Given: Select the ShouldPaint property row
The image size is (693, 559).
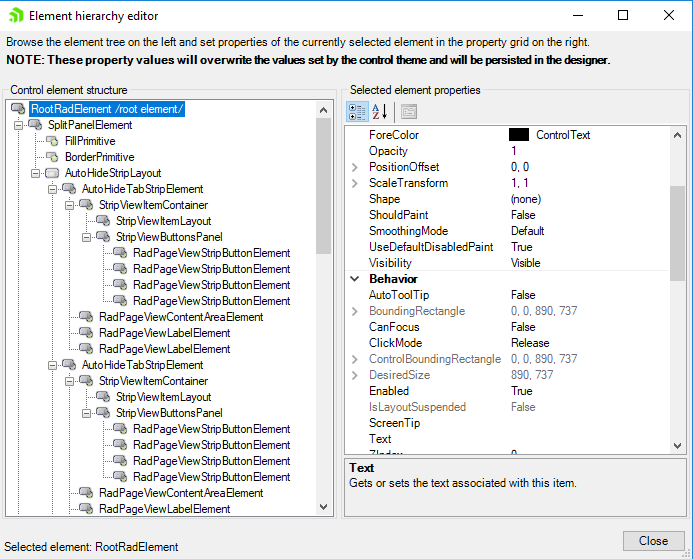Looking at the screenshot, I should [x=507, y=215].
